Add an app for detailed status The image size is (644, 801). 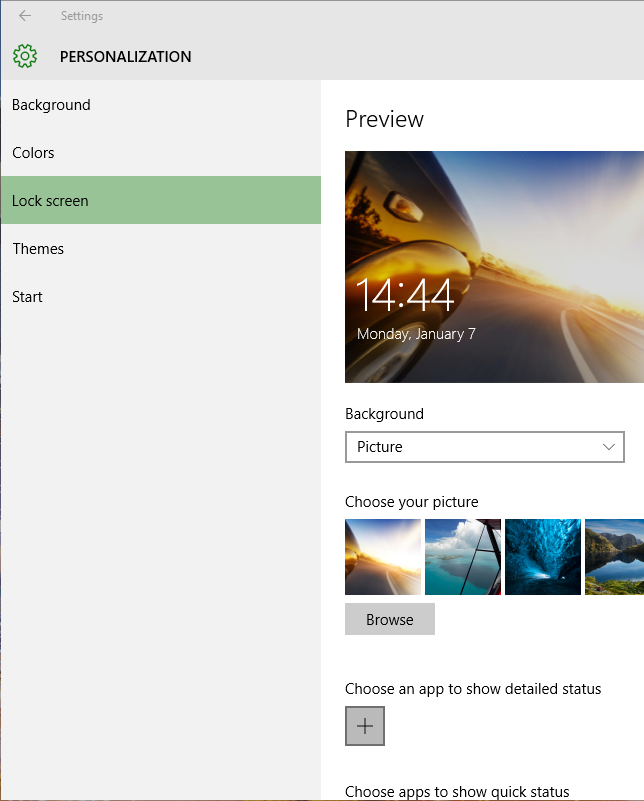[x=365, y=726]
